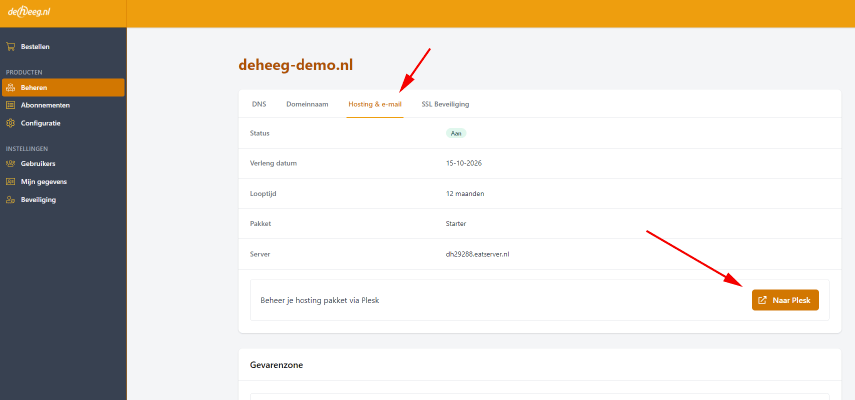Open Beheren in the sidebar

[x=63, y=87]
